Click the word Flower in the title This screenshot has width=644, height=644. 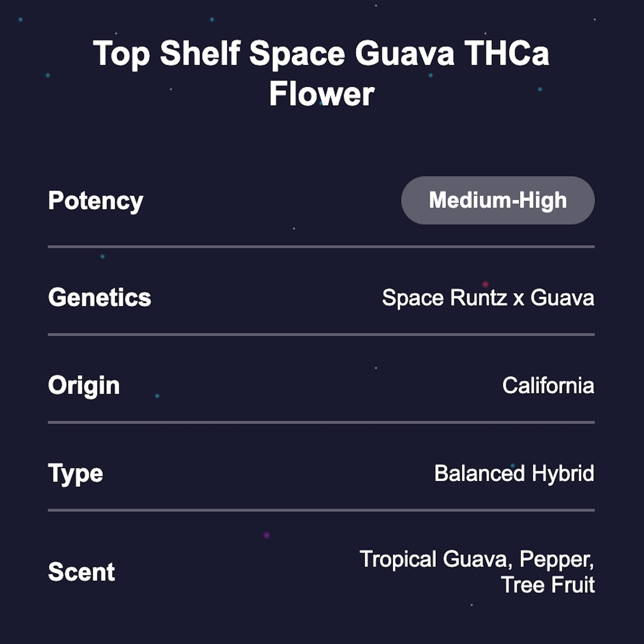coord(322,94)
